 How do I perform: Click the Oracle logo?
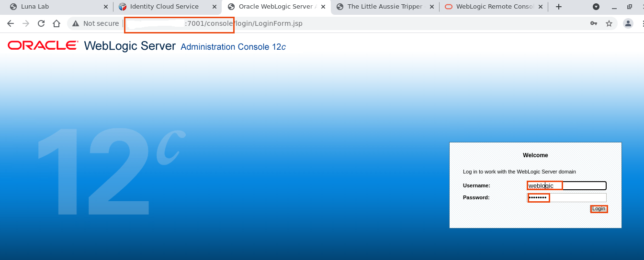[x=43, y=45]
